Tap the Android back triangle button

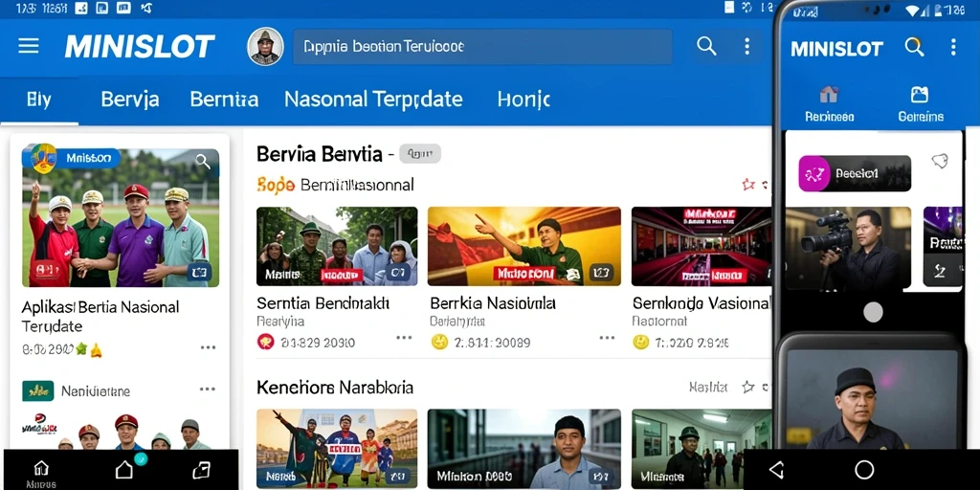(x=776, y=469)
